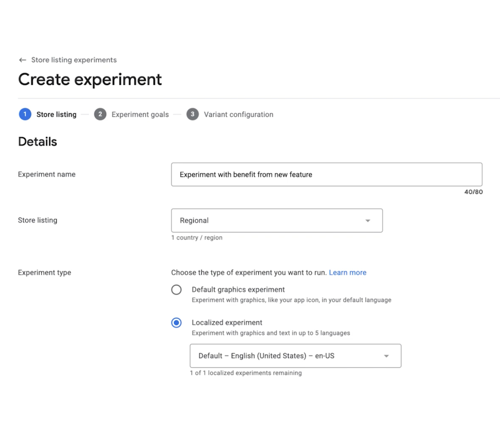Click the back arrow icon
The width and height of the screenshot is (500, 448).
point(23,60)
